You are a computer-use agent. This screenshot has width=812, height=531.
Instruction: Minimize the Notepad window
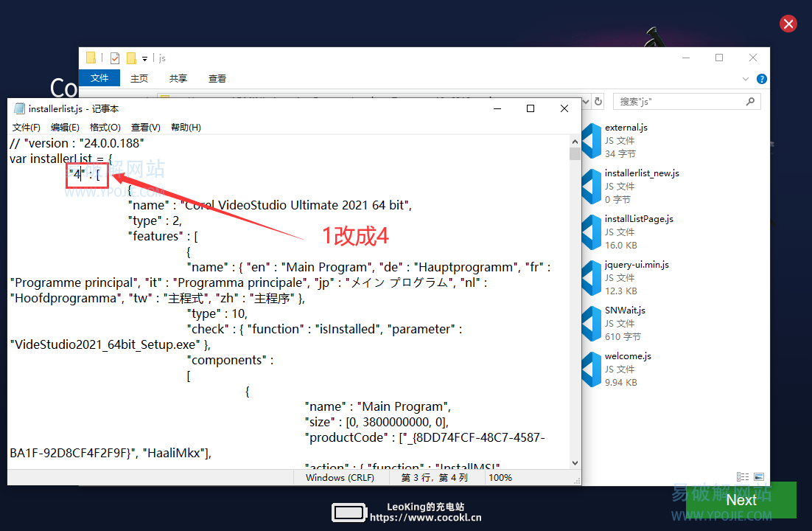click(497, 108)
